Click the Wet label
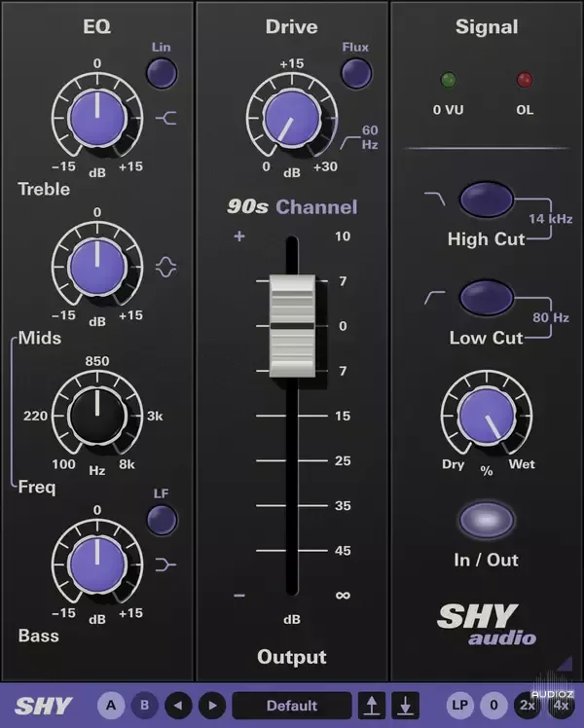Viewport: 584px width, 728px height. tap(522, 464)
